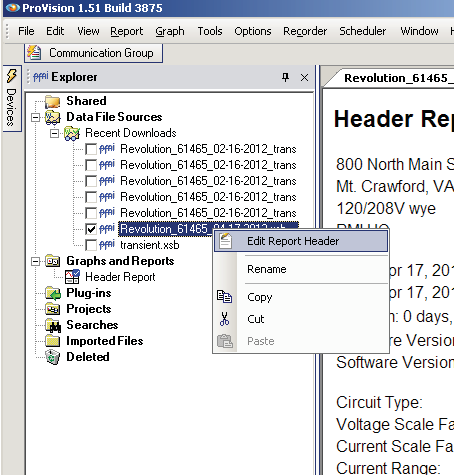Check the transient.xsb checkbox
This screenshot has height=475, width=454.
tap(91, 245)
